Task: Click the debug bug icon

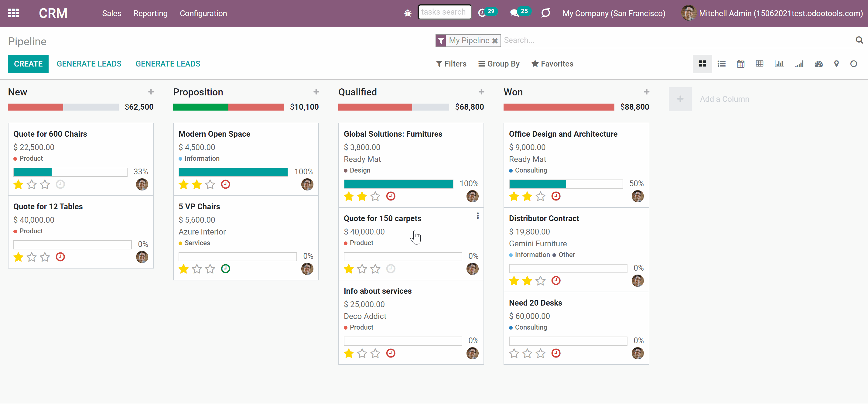Action: (x=408, y=13)
